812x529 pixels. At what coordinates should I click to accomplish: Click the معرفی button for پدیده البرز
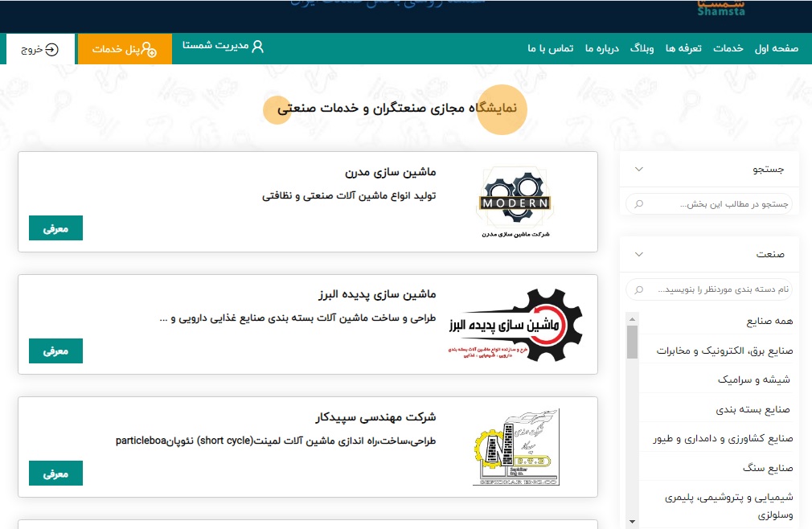pyautogui.click(x=56, y=351)
